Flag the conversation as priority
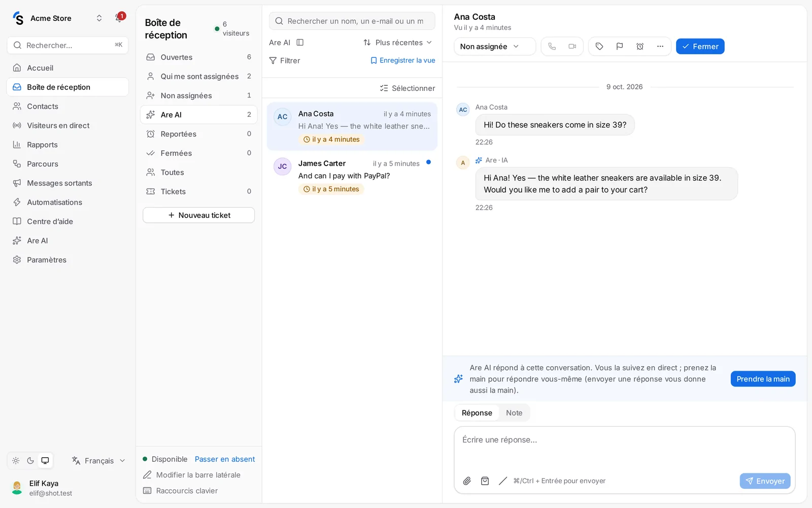 tap(620, 46)
